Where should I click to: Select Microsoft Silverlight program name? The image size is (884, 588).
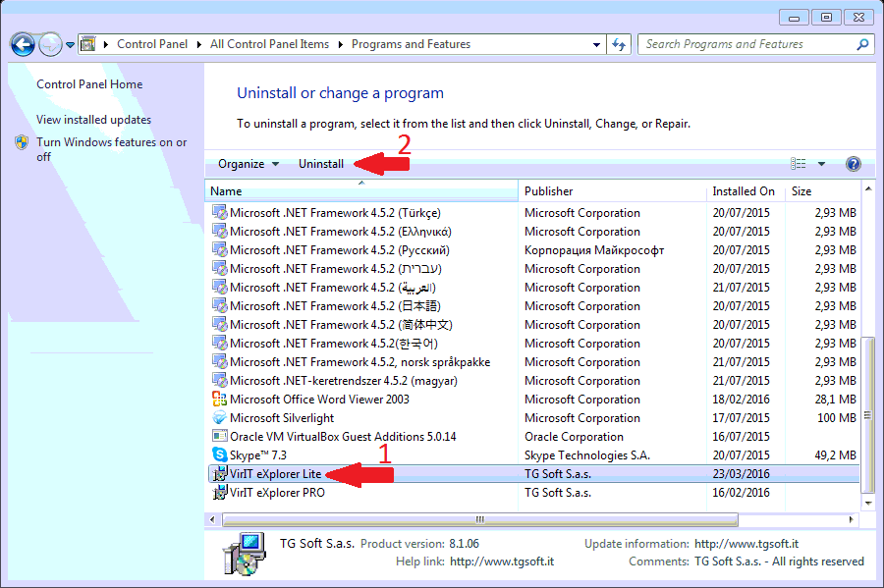[x=282, y=418]
